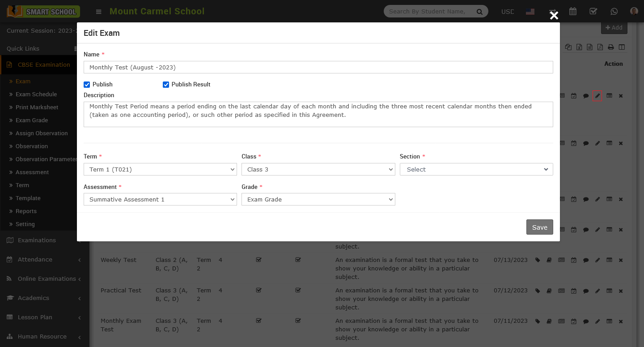
Task: Click the print icon above Action column
Action: (x=610, y=47)
